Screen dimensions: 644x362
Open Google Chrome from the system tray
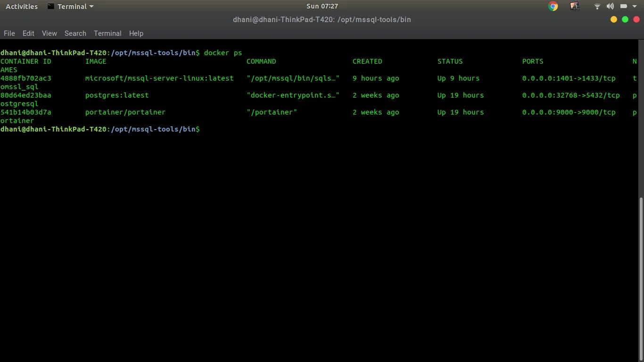[x=553, y=6]
